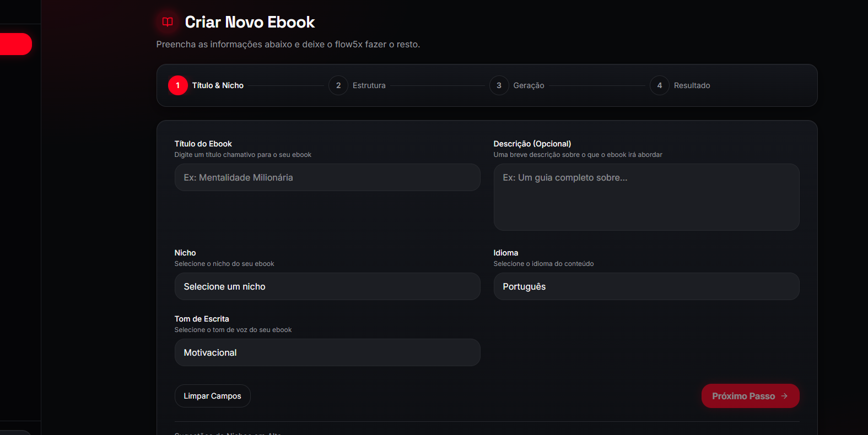
Task: Open the Tom de Escrita dropdown
Action: pyautogui.click(x=327, y=352)
